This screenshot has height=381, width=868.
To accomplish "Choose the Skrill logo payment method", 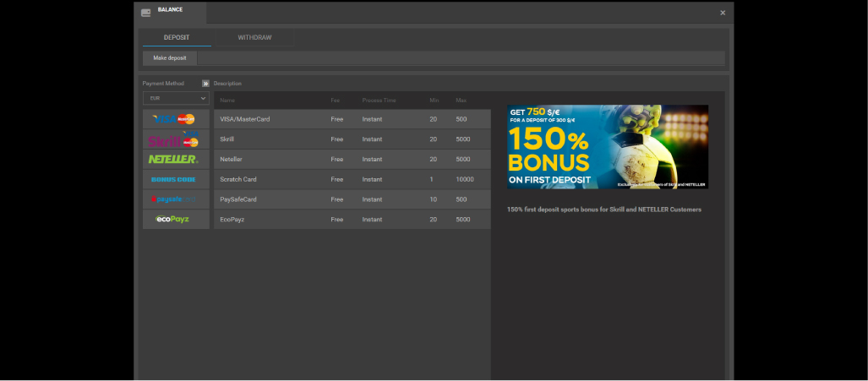I will click(x=176, y=139).
